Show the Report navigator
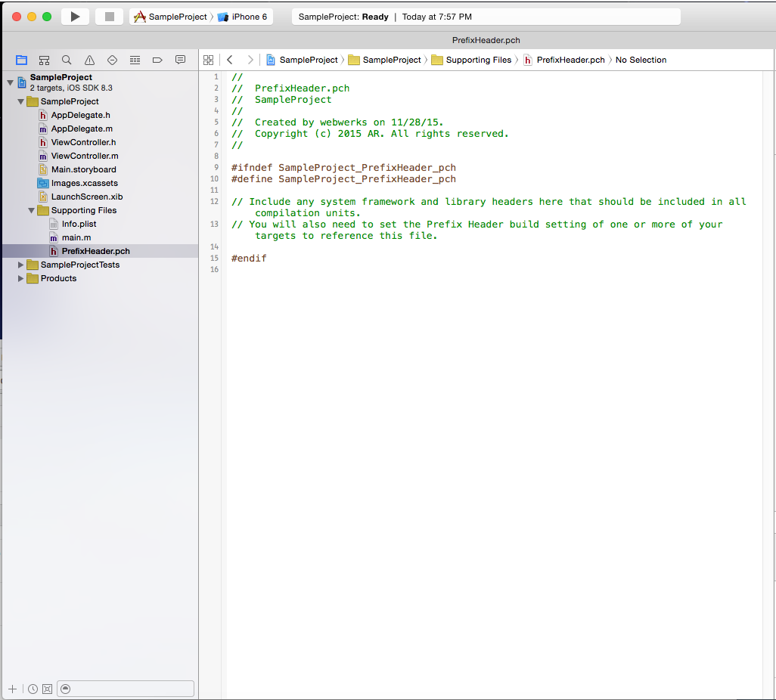 click(x=180, y=60)
